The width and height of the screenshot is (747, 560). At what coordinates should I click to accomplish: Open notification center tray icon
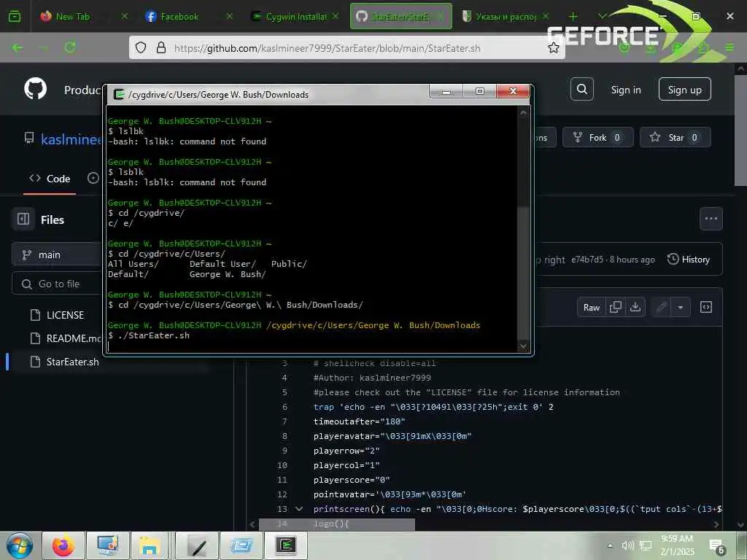pos(716,546)
